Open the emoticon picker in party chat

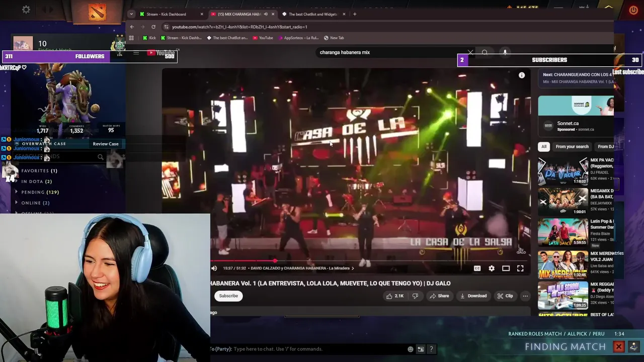point(411,349)
